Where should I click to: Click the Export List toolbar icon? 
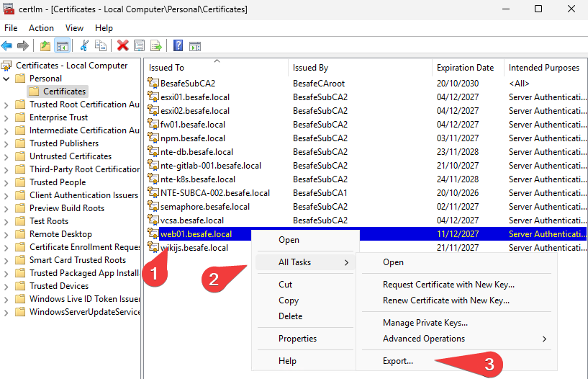[x=156, y=46]
